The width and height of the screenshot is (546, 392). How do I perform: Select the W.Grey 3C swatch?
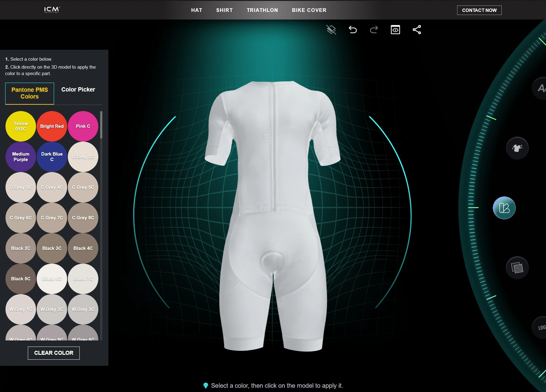coord(83,309)
